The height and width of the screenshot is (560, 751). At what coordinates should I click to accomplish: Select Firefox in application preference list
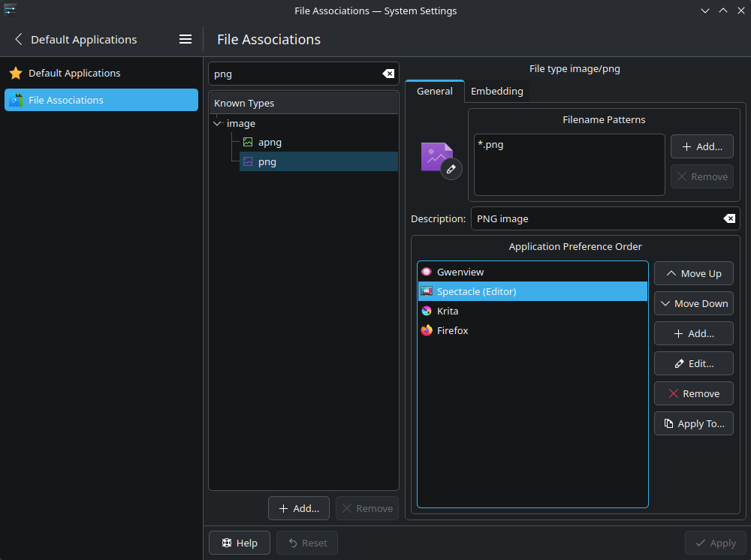[452, 330]
